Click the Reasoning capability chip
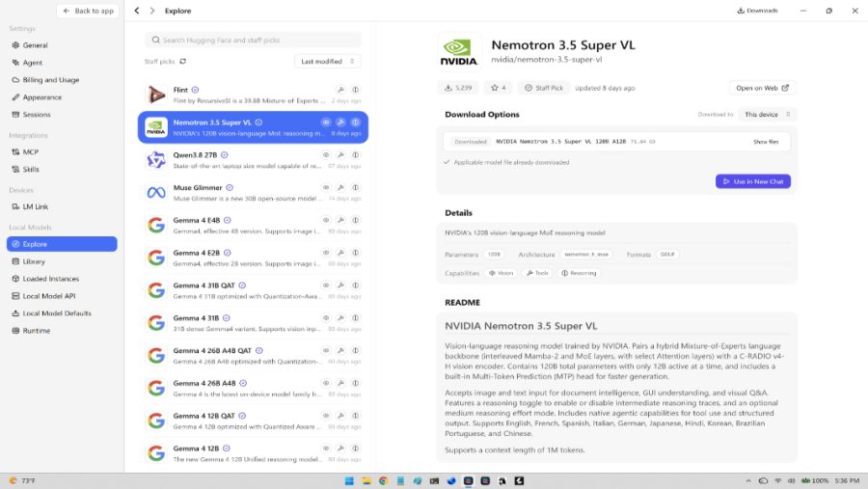 tap(579, 273)
